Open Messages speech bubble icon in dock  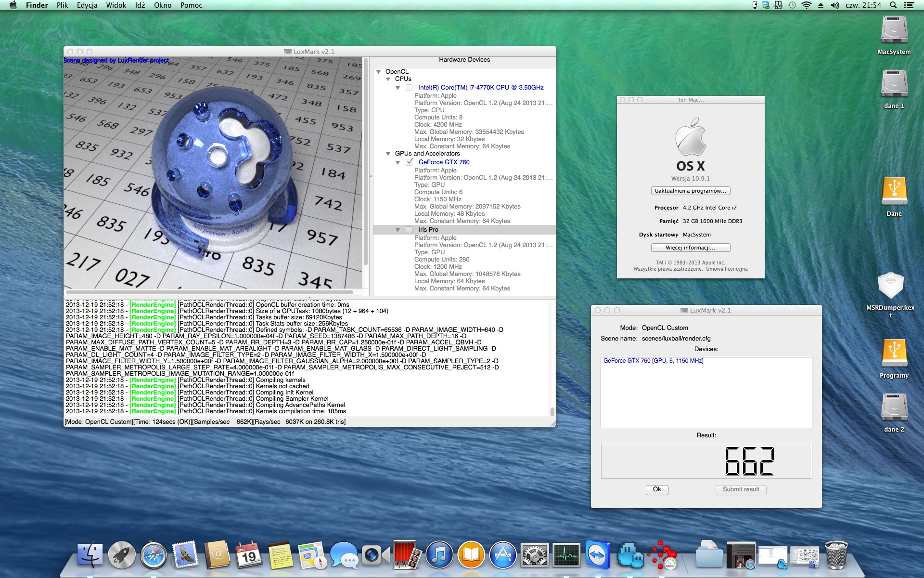pyautogui.click(x=344, y=555)
